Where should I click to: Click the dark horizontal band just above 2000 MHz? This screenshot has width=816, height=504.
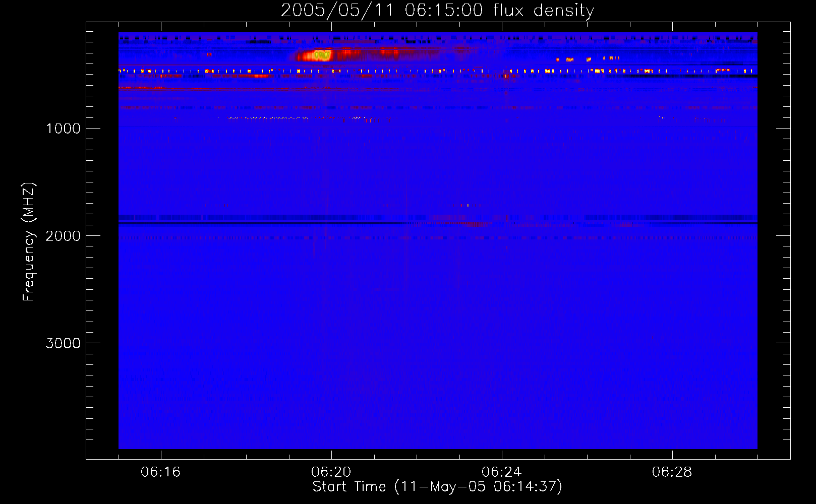pyautogui.click(x=438, y=223)
